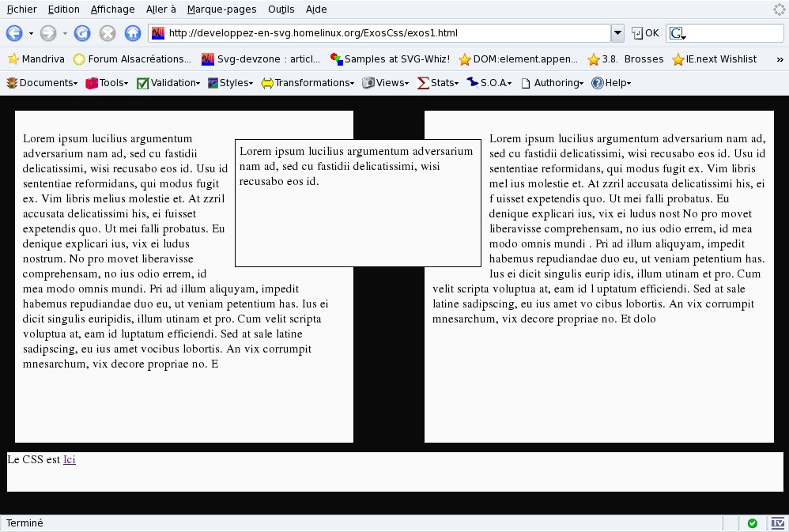
Task: Click the 'Terminé' status bar text
Action: coord(25,523)
